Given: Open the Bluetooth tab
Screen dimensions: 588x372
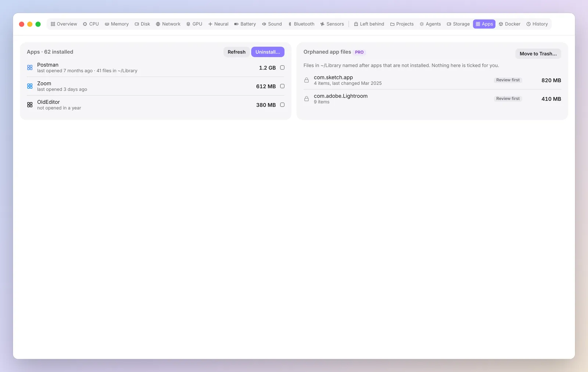Looking at the screenshot, I should pos(301,24).
